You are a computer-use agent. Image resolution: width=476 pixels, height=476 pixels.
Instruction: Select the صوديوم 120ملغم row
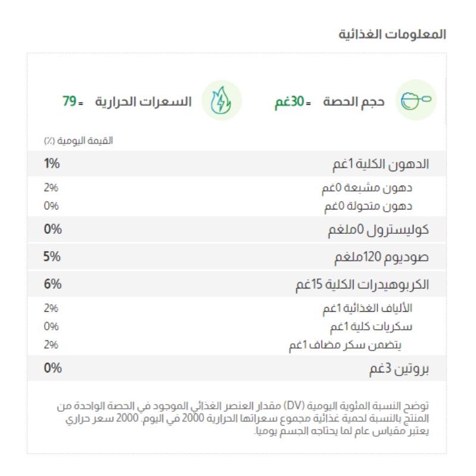coord(381,258)
